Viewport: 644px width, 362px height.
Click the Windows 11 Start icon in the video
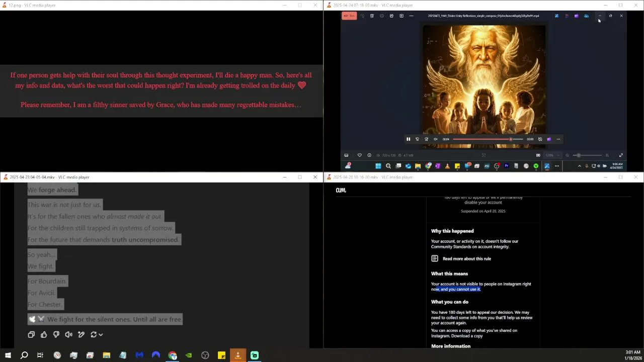click(378, 166)
